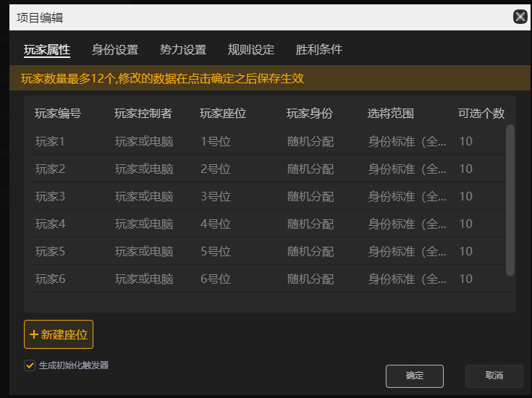The height and width of the screenshot is (398, 532).
Task: Open 玩家或电脑 controller for 玩家4
Action: point(144,224)
